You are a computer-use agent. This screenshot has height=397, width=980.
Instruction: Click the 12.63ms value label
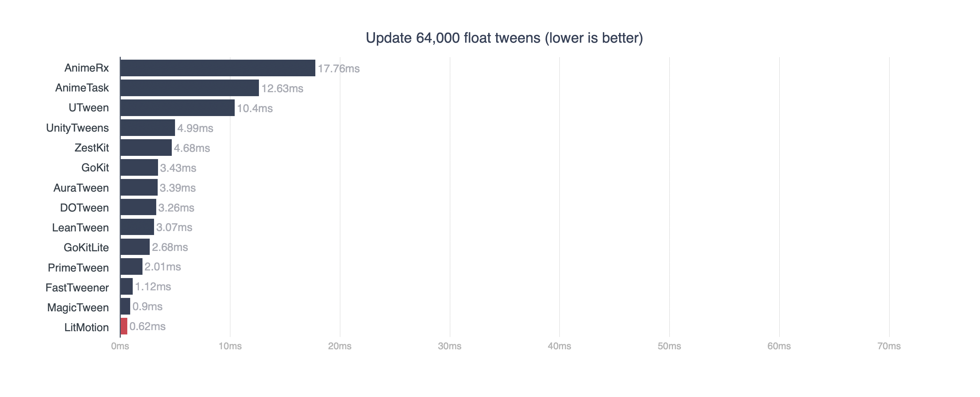click(282, 89)
